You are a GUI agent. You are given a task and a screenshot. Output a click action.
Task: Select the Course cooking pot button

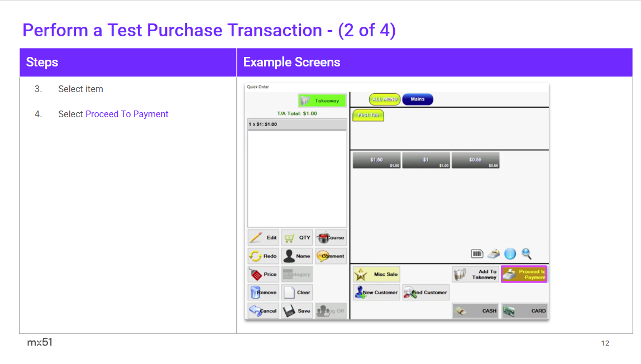coord(331,237)
